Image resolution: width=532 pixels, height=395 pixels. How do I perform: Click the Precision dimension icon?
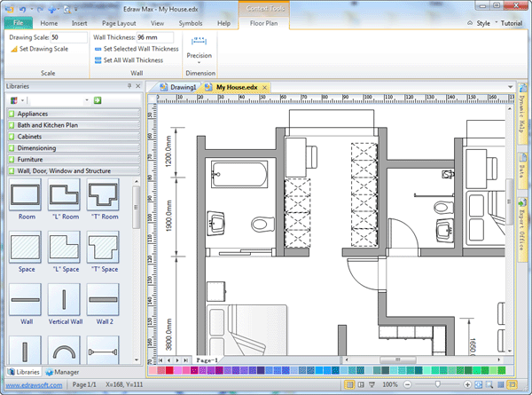pyautogui.click(x=199, y=44)
